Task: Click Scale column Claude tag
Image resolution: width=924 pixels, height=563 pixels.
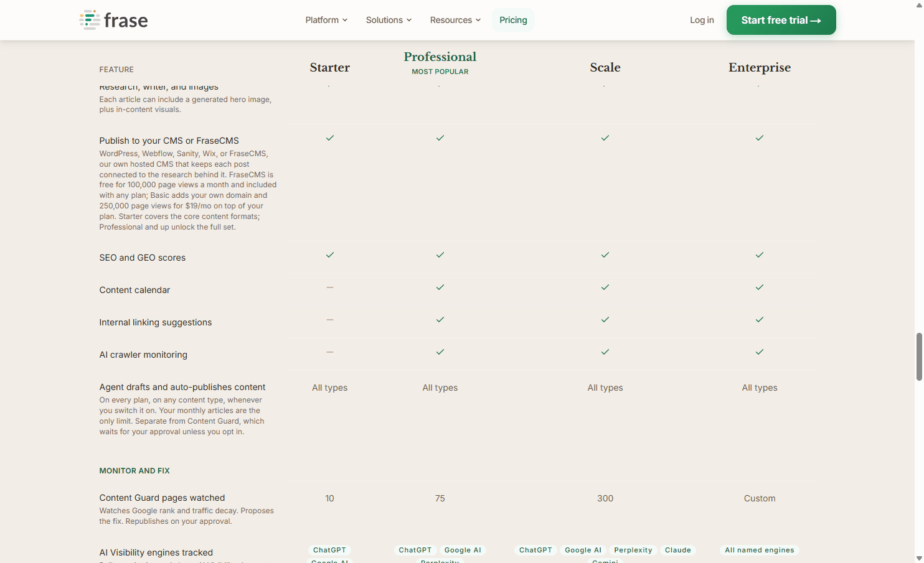Action: click(x=678, y=550)
